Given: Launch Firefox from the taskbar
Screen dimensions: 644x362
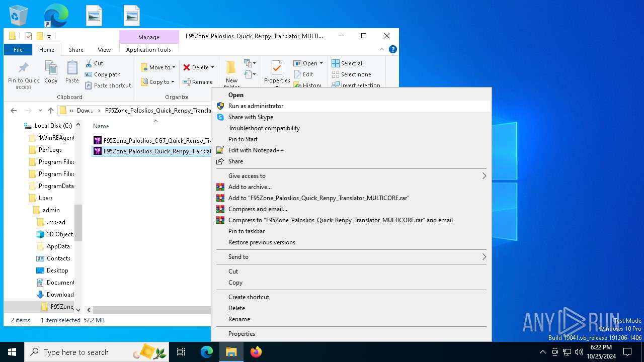Looking at the screenshot, I should (256, 352).
